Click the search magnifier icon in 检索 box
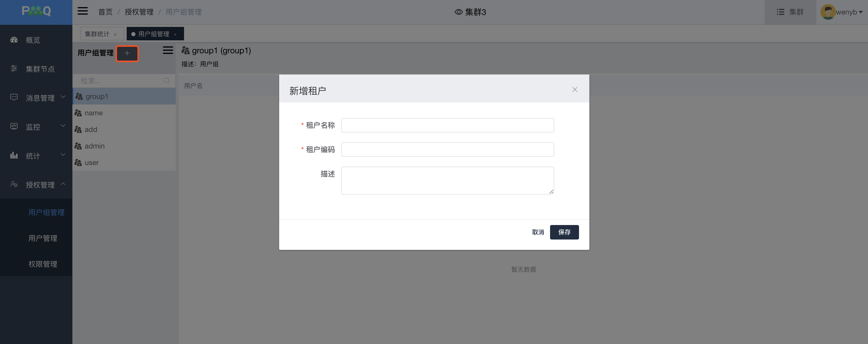The image size is (868, 344). (166, 81)
